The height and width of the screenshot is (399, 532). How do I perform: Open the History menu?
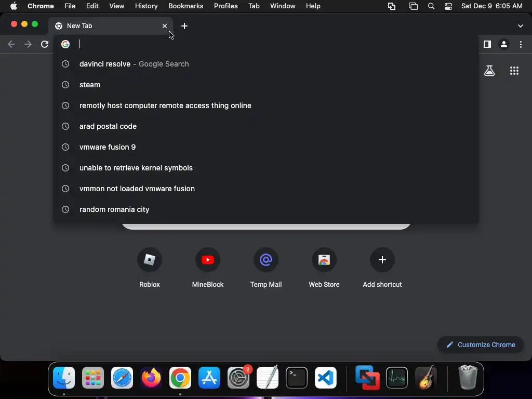tap(146, 6)
